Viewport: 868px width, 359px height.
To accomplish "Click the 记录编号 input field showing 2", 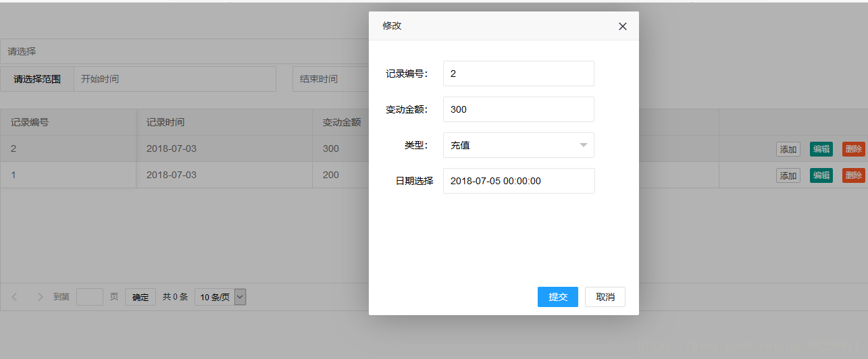I will point(519,74).
